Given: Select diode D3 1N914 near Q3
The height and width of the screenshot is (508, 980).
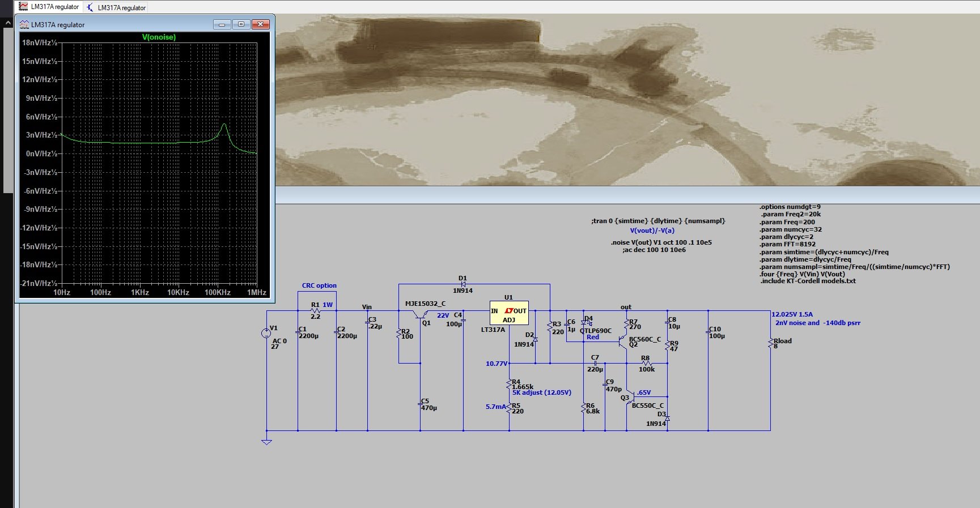Looking at the screenshot, I should tap(667, 419).
